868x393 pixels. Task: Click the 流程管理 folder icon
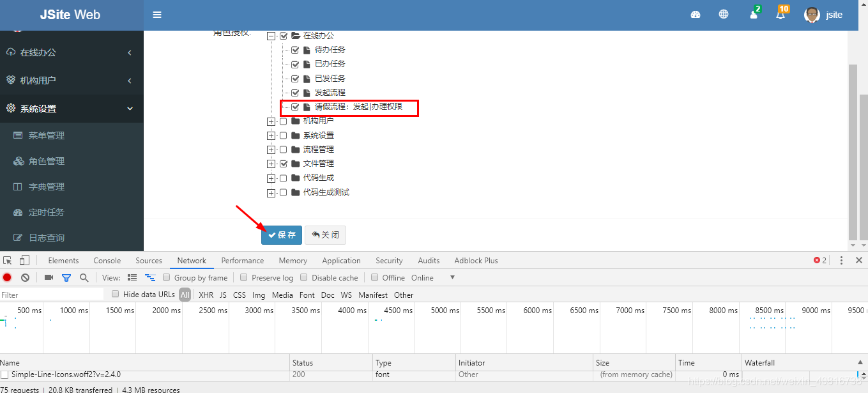pyautogui.click(x=296, y=150)
